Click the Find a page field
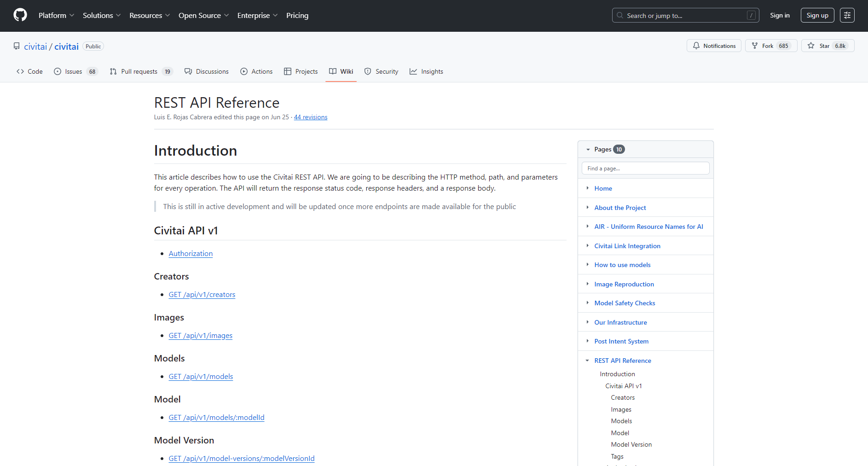The image size is (868, 466). coord(645,168)
